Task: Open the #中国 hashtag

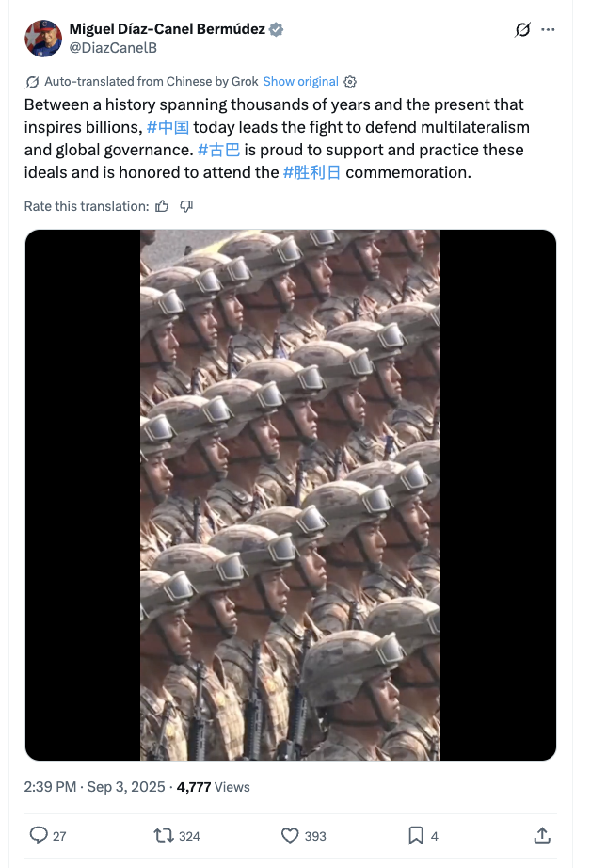Action: (168, 127)
